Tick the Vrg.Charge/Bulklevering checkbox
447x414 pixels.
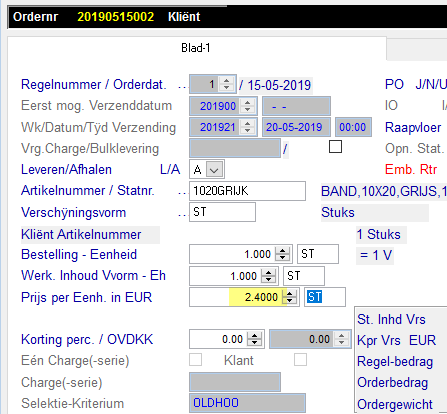point(335,147)
